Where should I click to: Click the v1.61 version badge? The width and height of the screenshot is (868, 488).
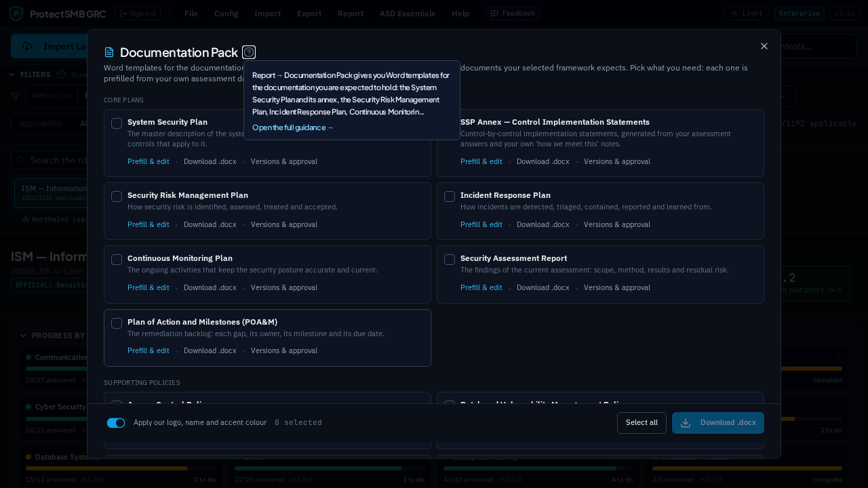845,14
